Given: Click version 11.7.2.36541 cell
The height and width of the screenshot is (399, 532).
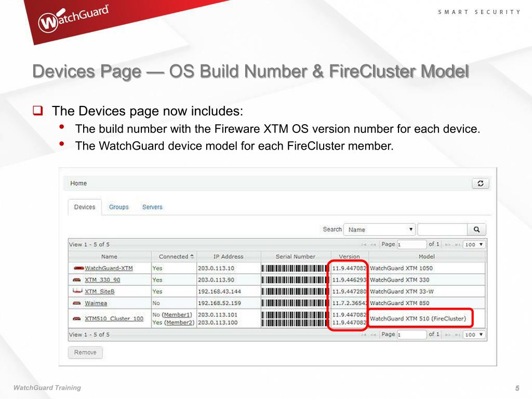Looking at the screenshot, I should click(x=350, y=303).
